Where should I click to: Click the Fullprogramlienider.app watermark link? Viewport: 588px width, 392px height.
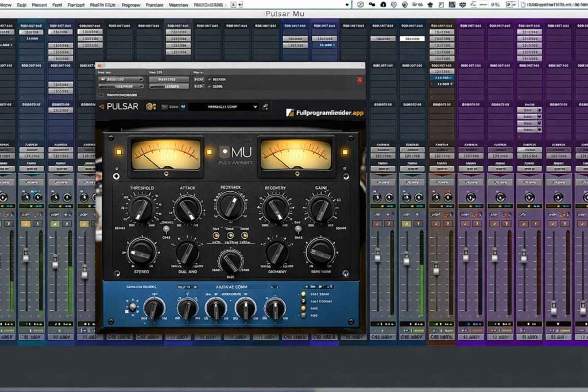click(x=324, y=113)
